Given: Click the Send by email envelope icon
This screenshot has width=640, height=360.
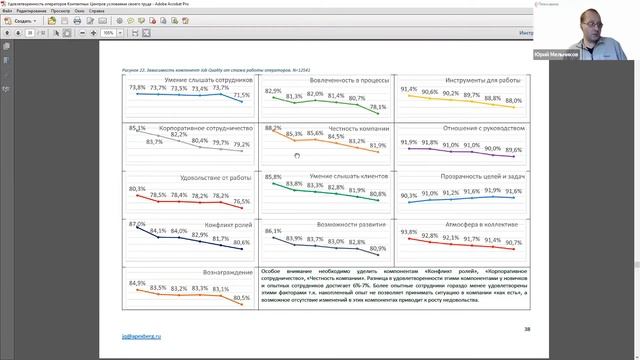Looking at the screenshot, I should click(102, 21).
